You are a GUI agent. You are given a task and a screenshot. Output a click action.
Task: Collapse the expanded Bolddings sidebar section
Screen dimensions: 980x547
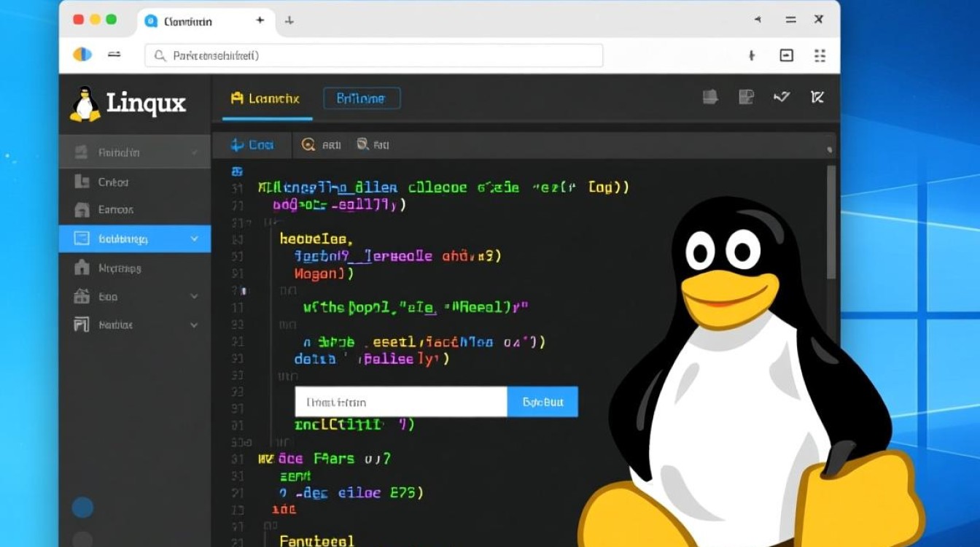click(x=194, y=238)
